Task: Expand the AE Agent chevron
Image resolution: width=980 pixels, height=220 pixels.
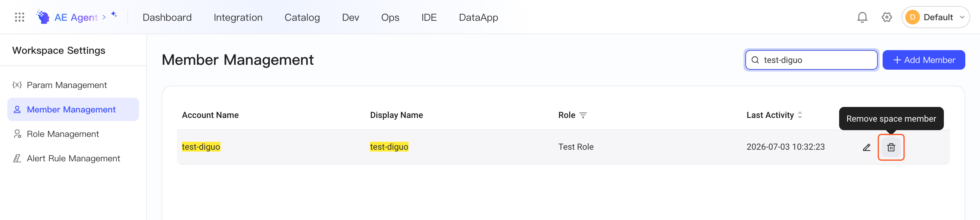Action: click(104, 17)
